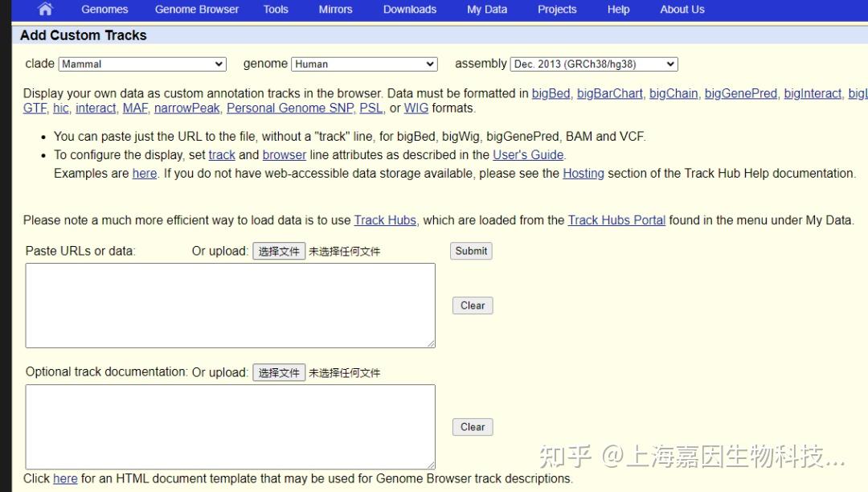Open the Track Hubs Portal link
868x492 pixels.
point(616,219)
